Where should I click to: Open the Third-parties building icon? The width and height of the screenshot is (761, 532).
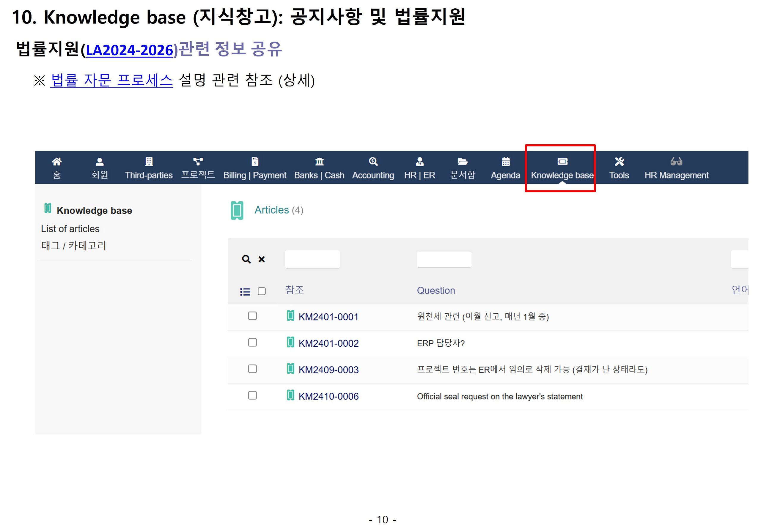pos(149,162)
